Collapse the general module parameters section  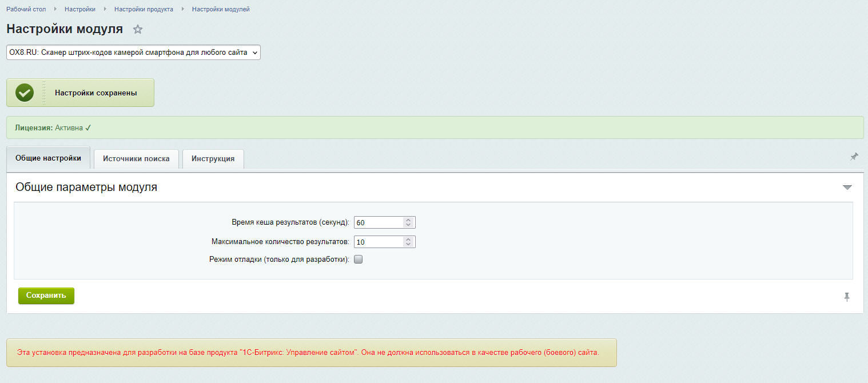847,187
